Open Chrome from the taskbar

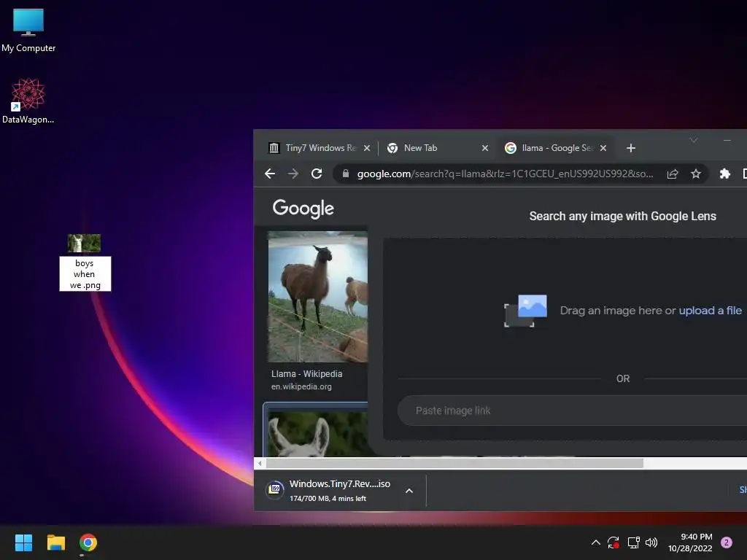tap(88, 542)
